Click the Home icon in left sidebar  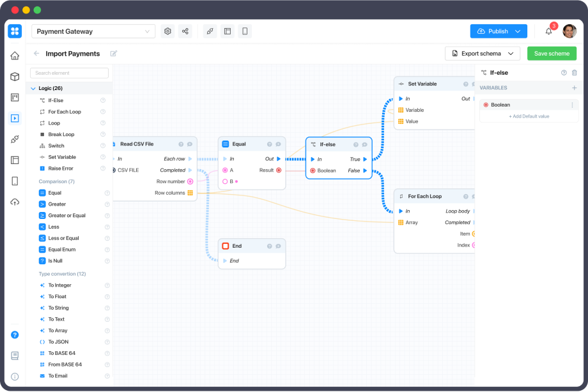(x=14, y=55)
